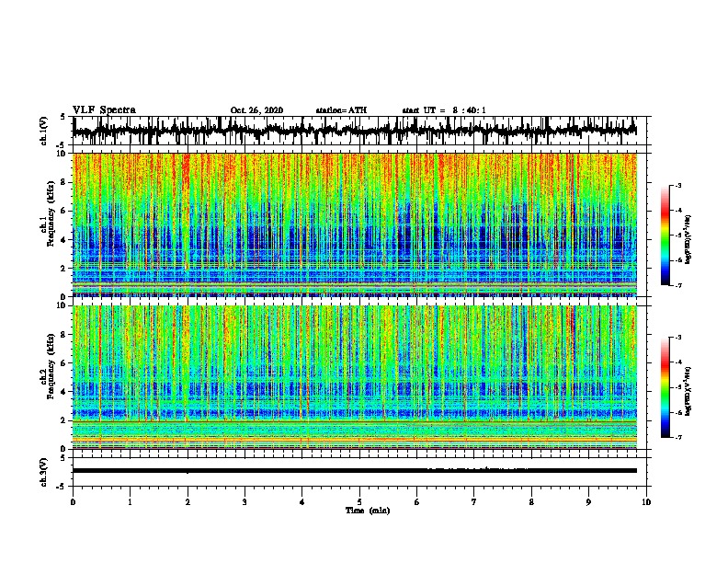Click time axis tick label 8
Image resolution: width=728 pixels, height=563 pixels.
pos(531,502)
